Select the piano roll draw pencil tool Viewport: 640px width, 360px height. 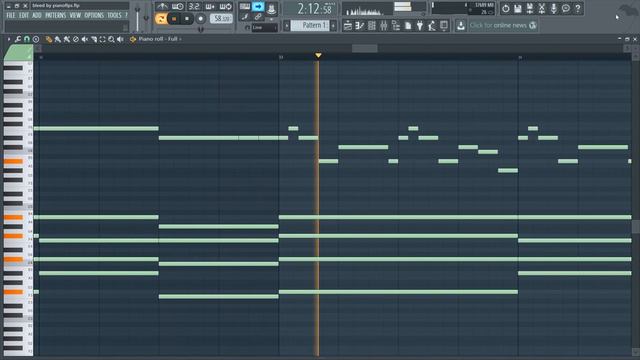[x=49, y=39]
